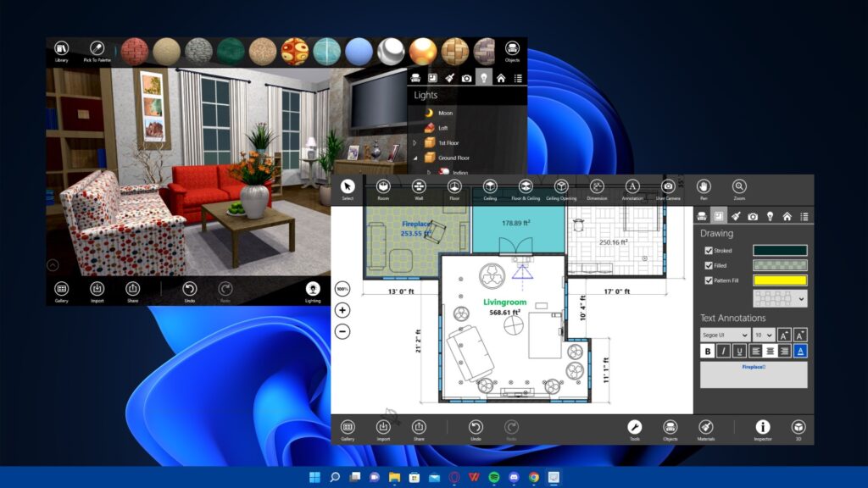Viewport: 868px width, 488px height.
Task: Activate the Dimension tool
Action: 597,189
